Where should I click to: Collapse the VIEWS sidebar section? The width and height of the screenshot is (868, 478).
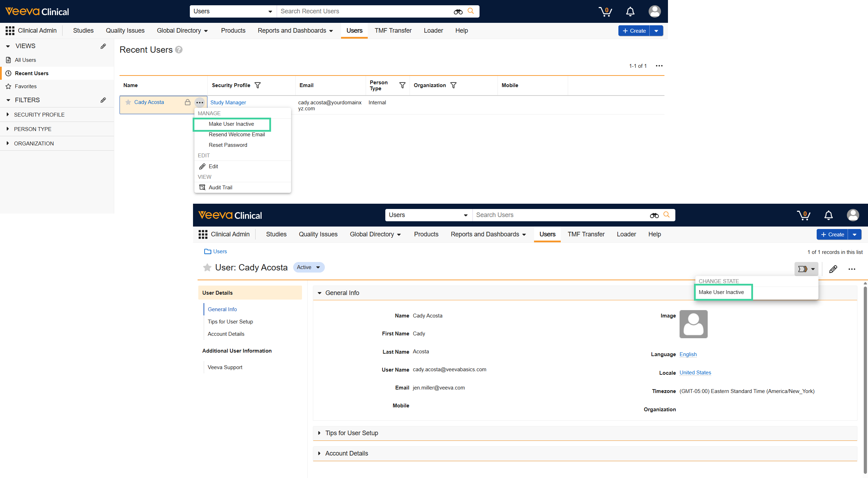tap(8, 46)
